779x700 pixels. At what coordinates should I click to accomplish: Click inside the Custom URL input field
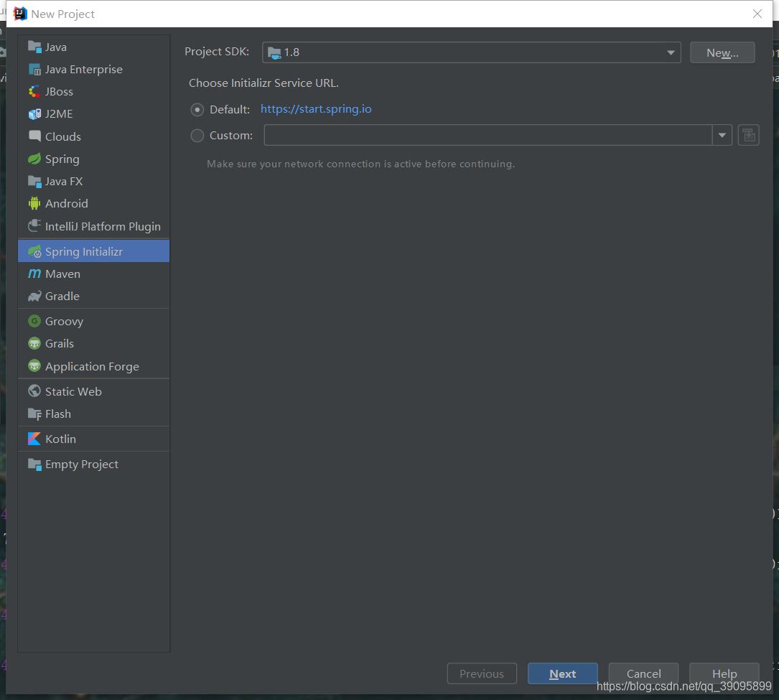(x=488, y=135)
